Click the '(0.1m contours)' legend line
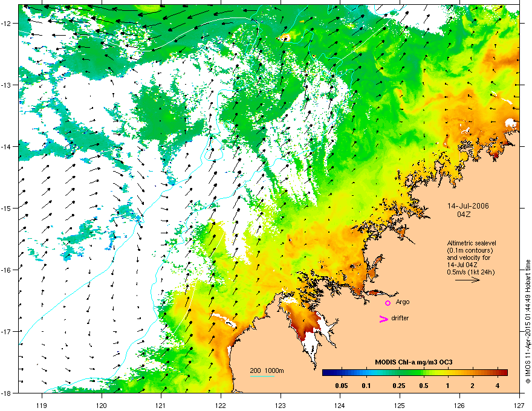The height and width of the screenshot is (411, 532). pos(470,250)
